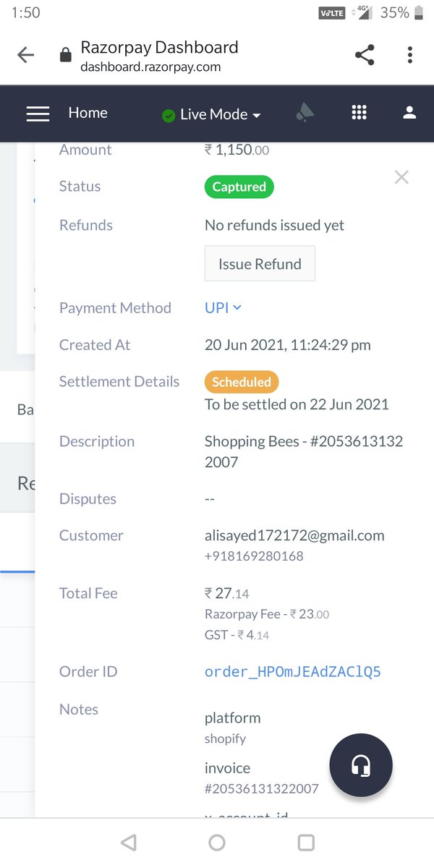Tap the Order ID label

coord(88,671)
